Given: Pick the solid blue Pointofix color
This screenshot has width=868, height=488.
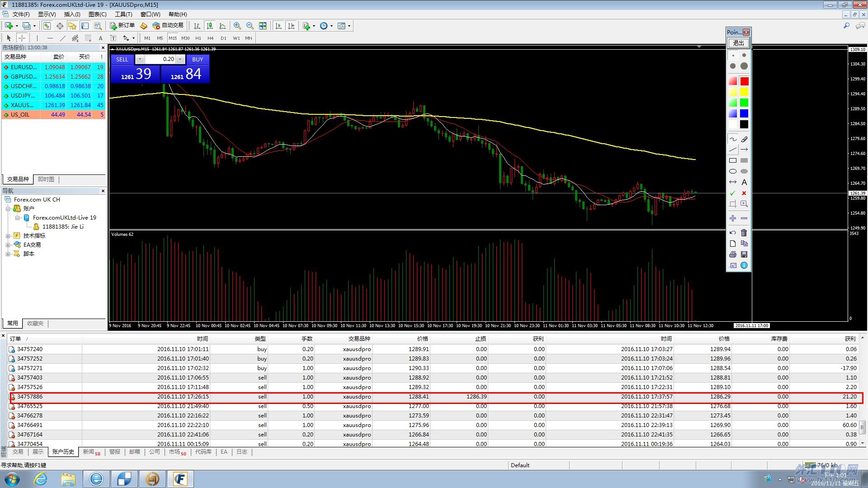Looking at the screenshot, I should 744,113.
